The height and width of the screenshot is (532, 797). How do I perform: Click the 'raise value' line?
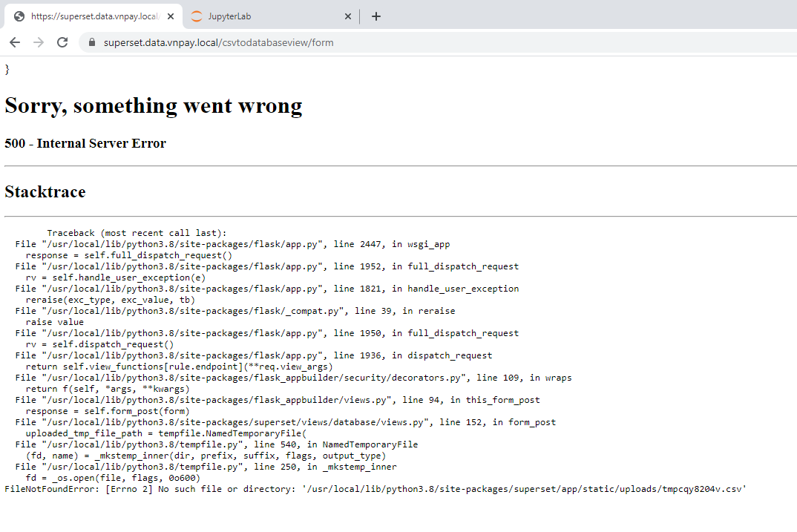click(54, 323)
